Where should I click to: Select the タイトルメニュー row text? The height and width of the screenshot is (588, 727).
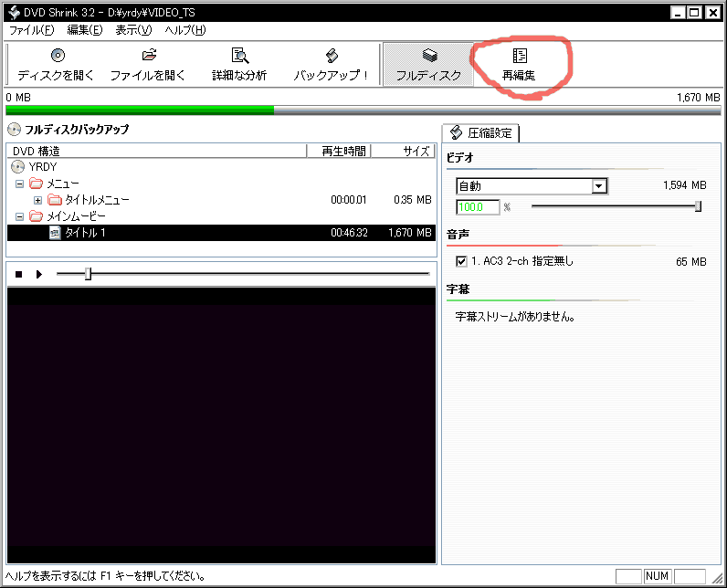coord(97,200)
